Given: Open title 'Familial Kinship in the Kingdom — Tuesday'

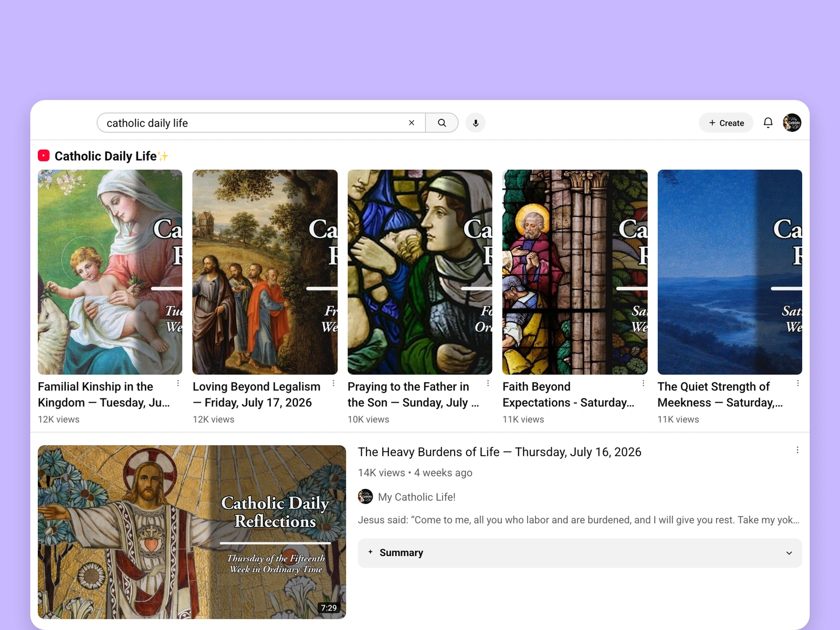Looking at the screenshot, I should (x=104, y=394).
